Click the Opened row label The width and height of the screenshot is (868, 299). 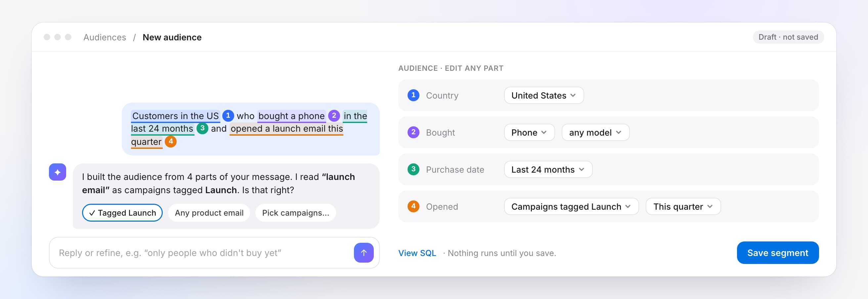click(442, 207)
